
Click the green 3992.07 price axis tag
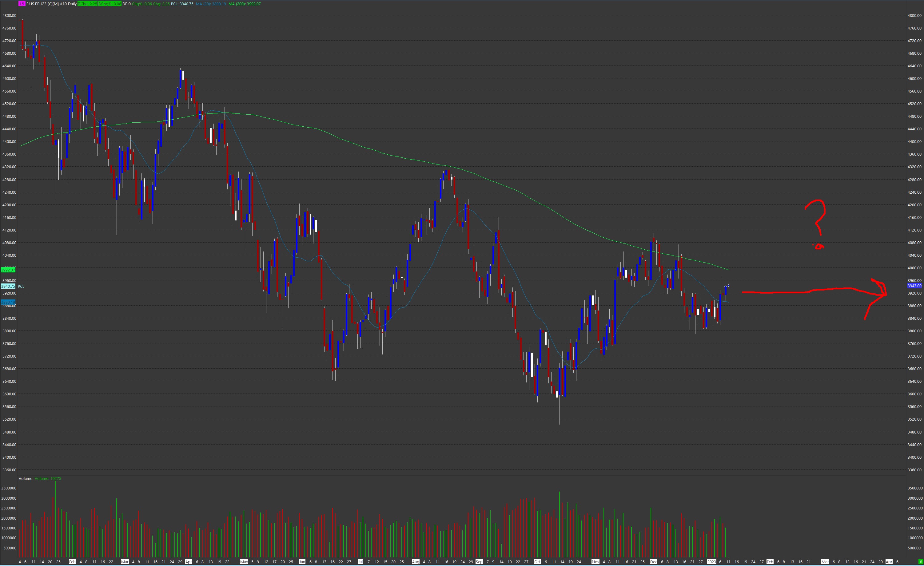click(8, 270)
